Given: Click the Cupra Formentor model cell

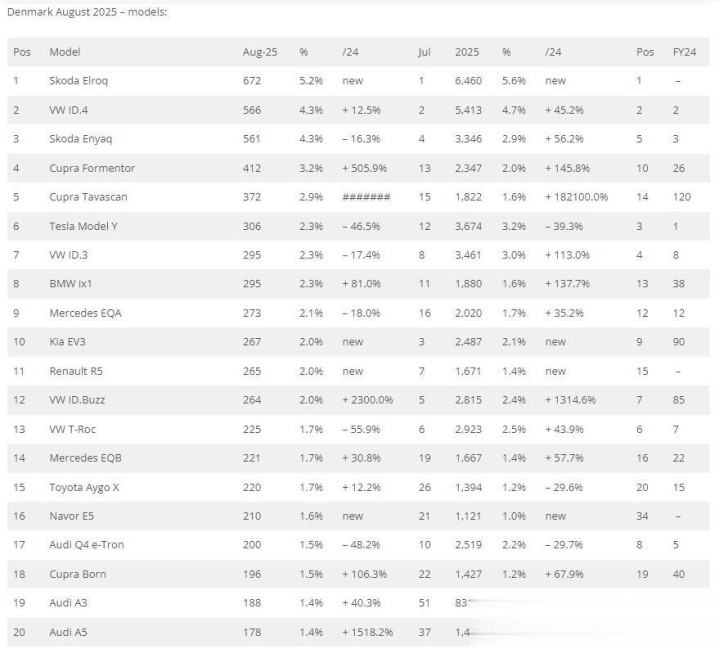Looking at the screenshot, I should point(92,168).
